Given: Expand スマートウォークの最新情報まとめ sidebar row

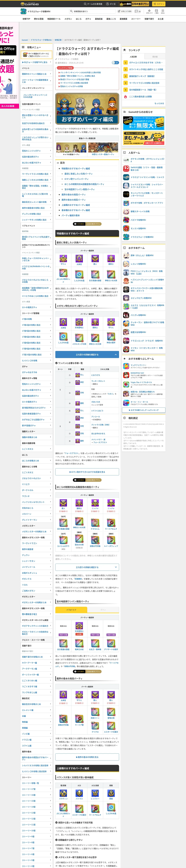Looking at the screenshot, I should point(37,81).
